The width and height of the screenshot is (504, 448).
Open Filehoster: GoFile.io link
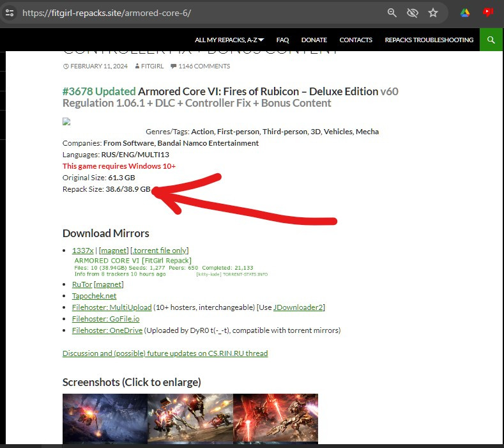click(105, 319)
